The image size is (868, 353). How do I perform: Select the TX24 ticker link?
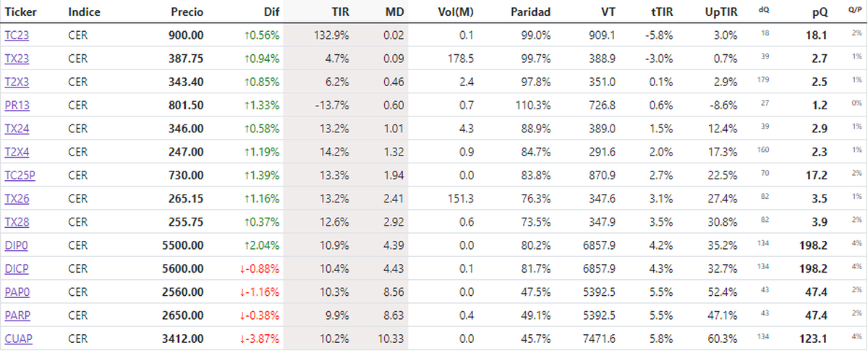pos(17,128)
